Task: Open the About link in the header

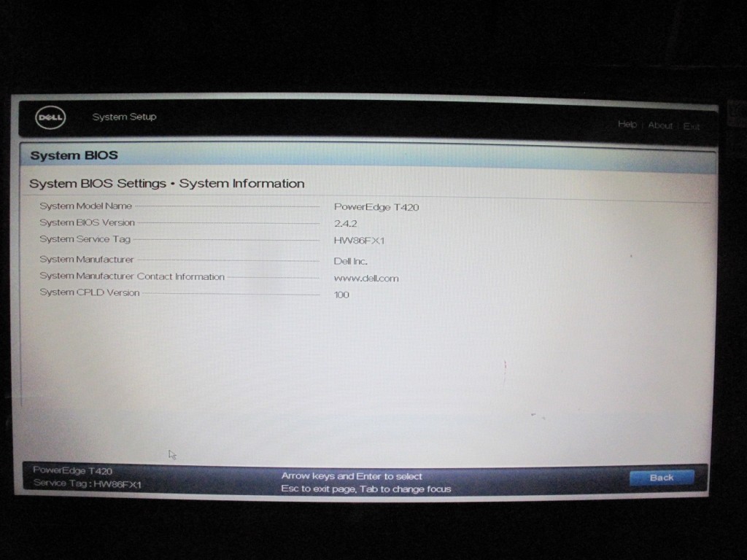Action: (x=660, y=125)
